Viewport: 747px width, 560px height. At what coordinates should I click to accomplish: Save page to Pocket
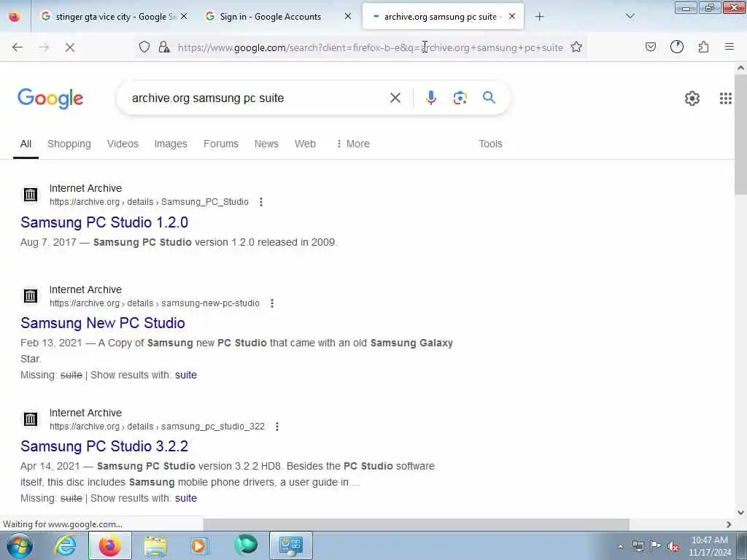(x=650, y=47)
